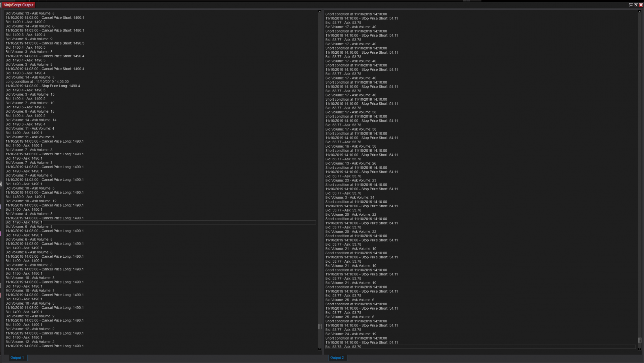This screenshot has height=363, width=644.
Task: Click 'Bid Volume: 23 - Ask Volume: 23' line
Action: pos(351,180)
